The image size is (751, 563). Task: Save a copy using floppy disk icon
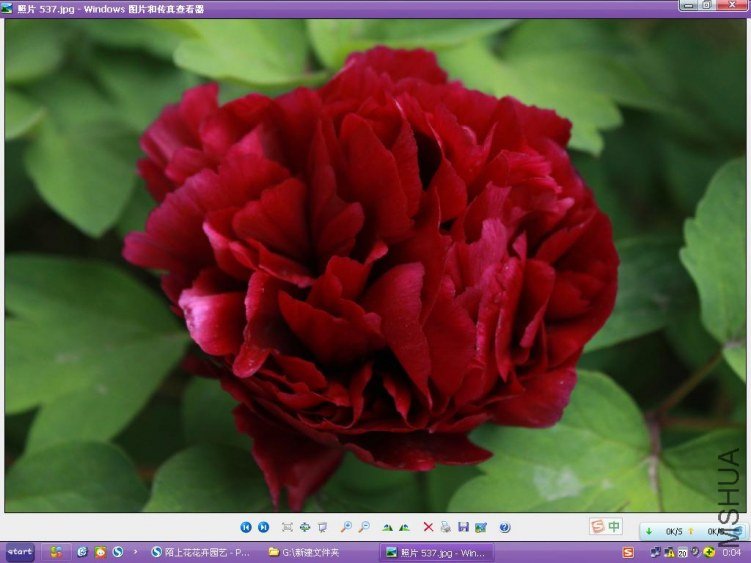(463, 527)
